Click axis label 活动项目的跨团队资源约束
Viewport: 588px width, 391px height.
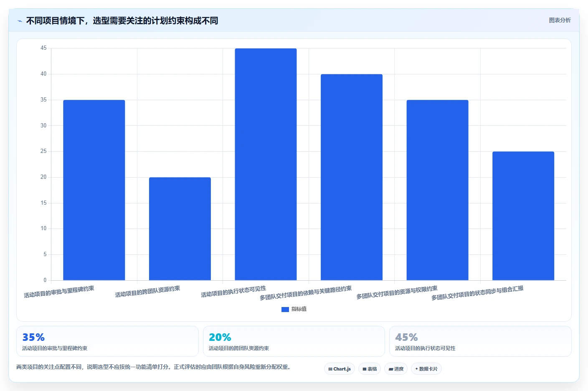coord(147,292)
